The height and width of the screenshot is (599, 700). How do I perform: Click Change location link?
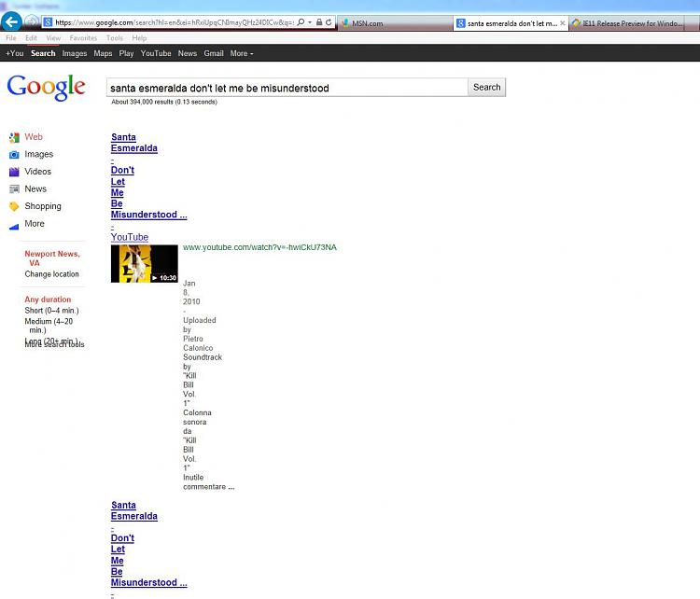pos(51,274)
